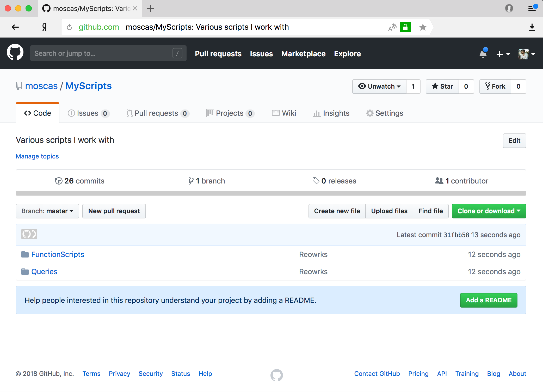View 0 releases

click(x=334, y=181)
